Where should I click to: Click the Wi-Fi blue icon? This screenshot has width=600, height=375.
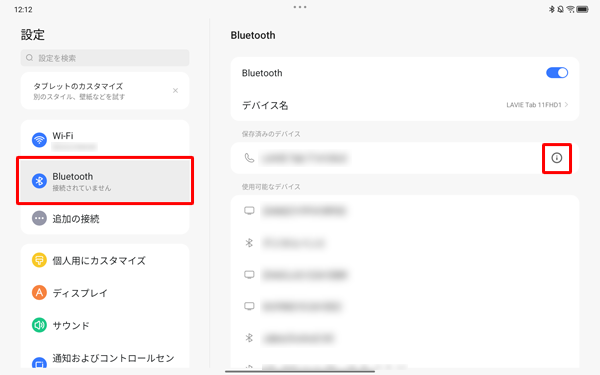tap(39, 140)
